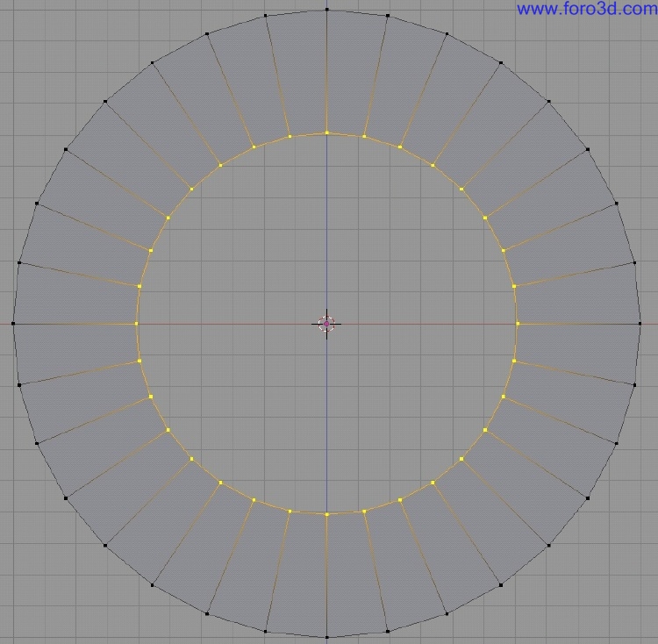Select the bottommost black outer ring vertex
The image size is (658, 644).
click(327, 637)
